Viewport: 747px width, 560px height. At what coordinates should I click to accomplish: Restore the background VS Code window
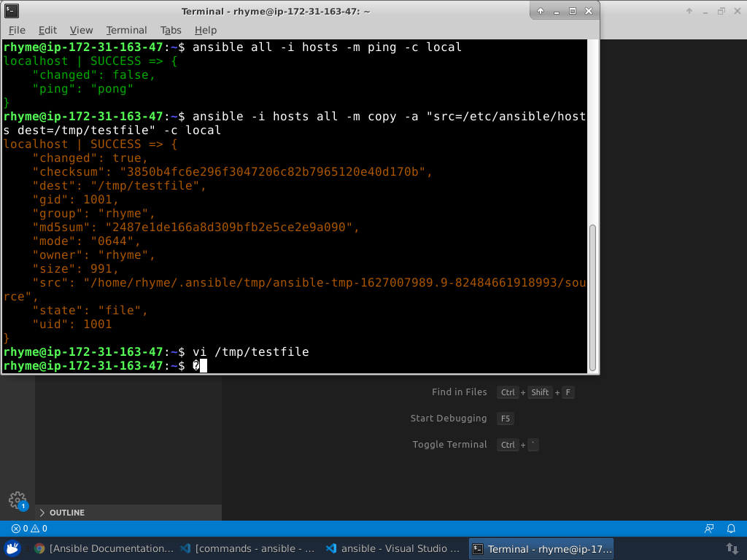pyautogui.click(x=721, y=11)
